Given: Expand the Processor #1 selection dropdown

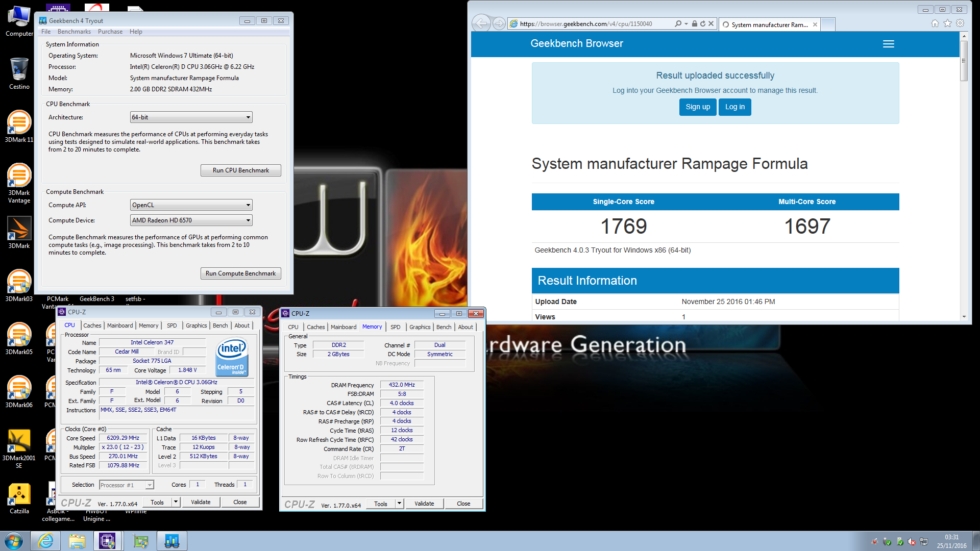Looking at the screenshot, I should point(150,485).
